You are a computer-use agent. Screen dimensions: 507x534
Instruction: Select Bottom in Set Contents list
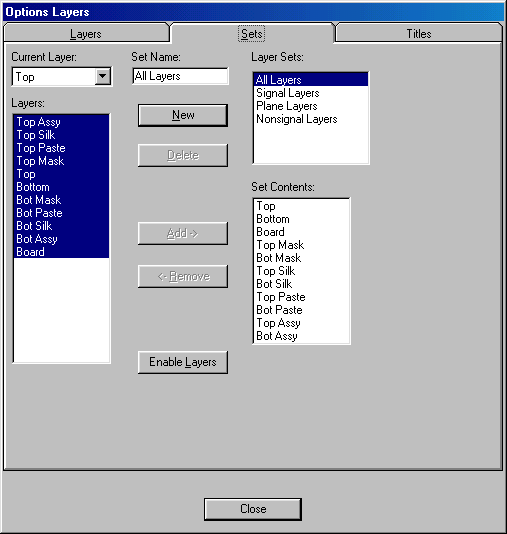(301, 219)
